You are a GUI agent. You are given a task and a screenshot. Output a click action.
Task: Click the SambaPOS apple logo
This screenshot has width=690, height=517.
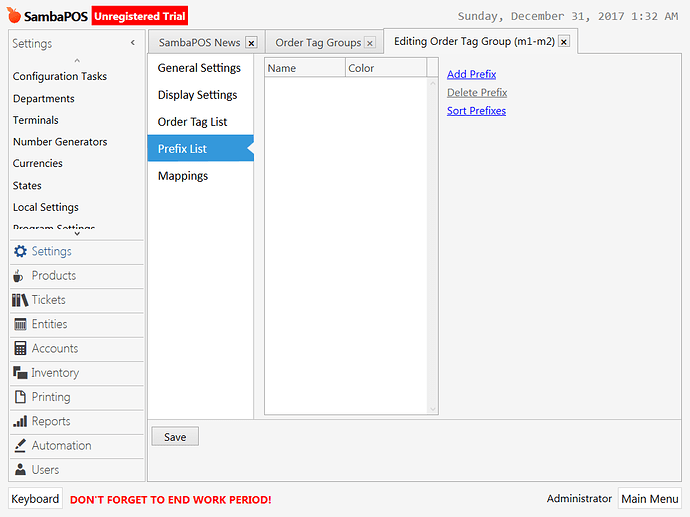(14, 15)
